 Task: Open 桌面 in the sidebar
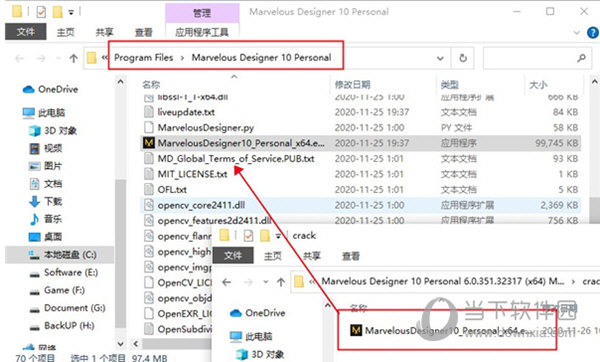click(46, 236)
